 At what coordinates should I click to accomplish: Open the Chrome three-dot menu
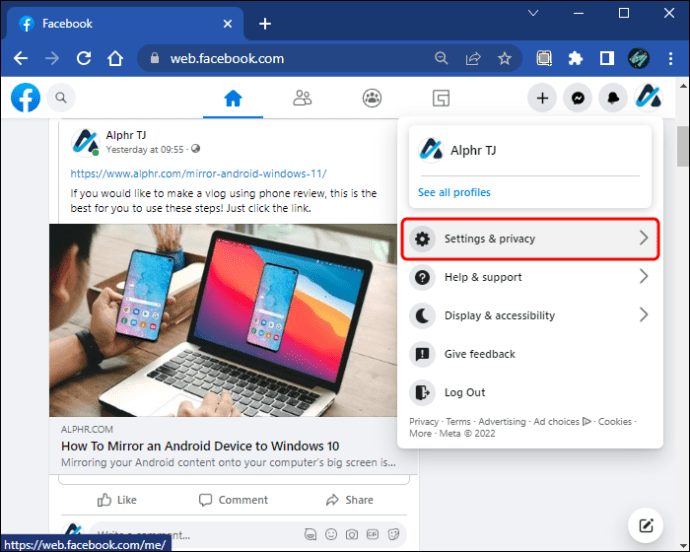(670, 58)
